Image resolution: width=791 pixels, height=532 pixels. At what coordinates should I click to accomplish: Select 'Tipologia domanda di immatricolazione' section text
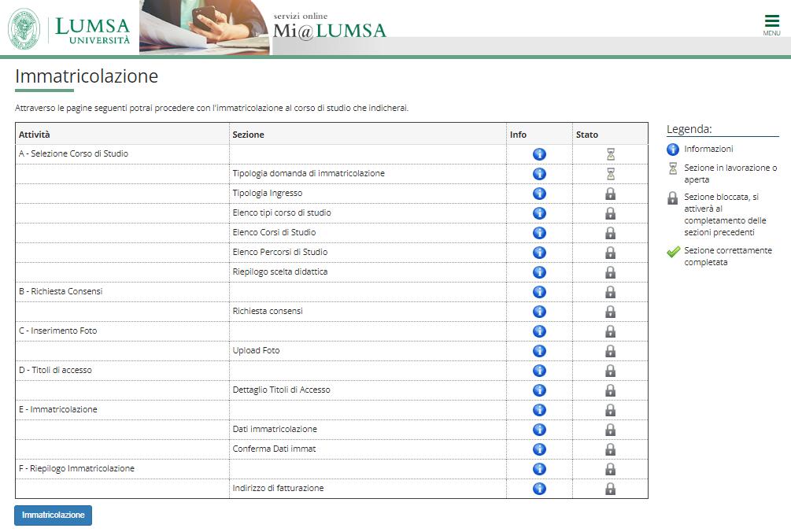coord(309,173)
